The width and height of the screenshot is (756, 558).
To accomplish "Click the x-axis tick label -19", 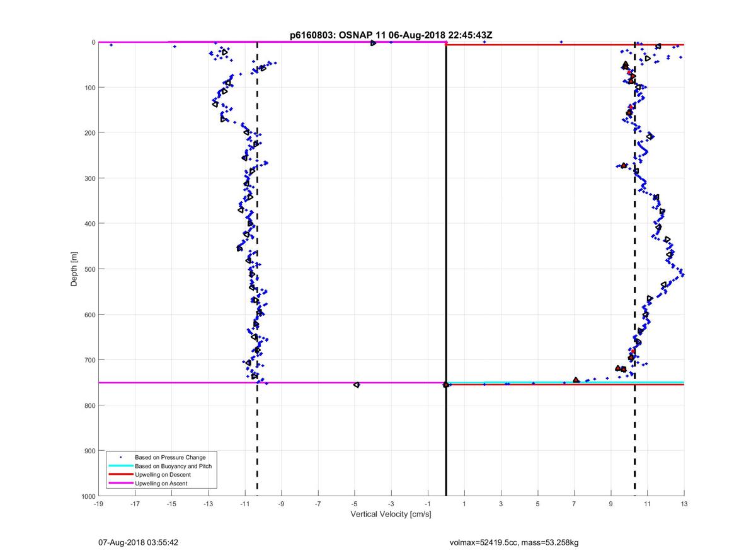I will point(98,504).
